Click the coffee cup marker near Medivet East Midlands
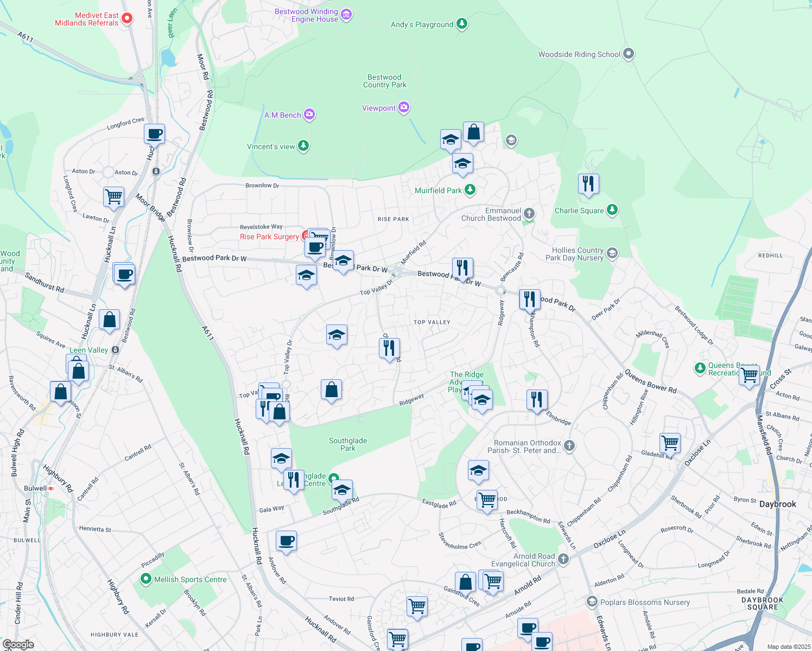Screen dimensions: 812x651 click(154, 134)
